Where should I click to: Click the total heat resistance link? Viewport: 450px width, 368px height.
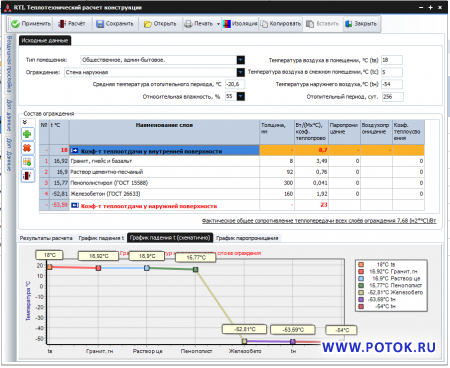click(x=319, y=221)
